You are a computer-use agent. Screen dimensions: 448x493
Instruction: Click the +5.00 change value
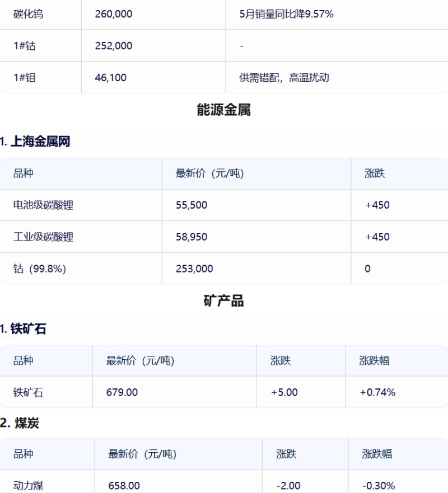click(284, 392)
